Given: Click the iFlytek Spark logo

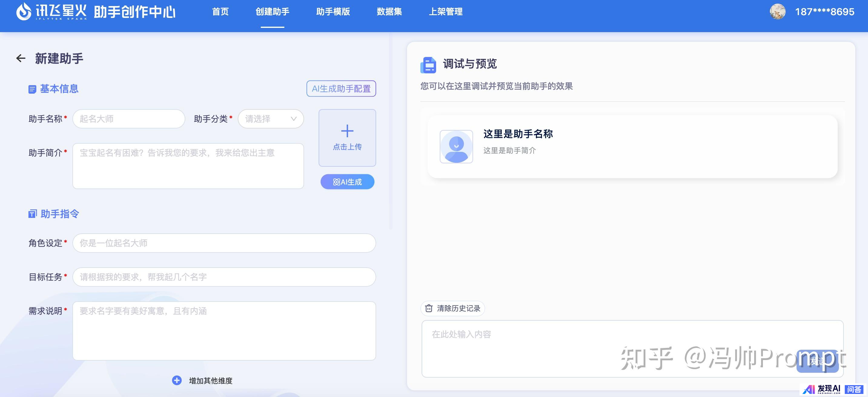Looking at the screenshot, I should (x=51, y=12).
